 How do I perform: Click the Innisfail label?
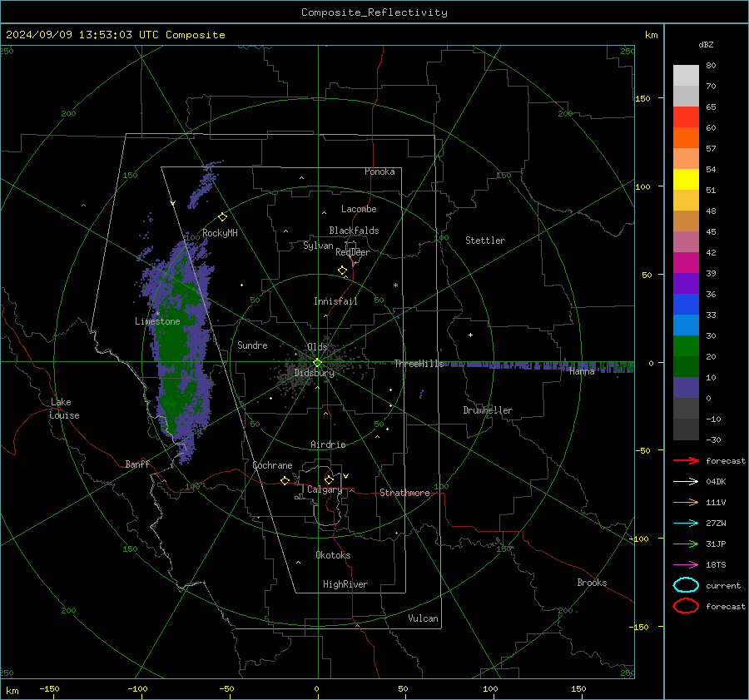point(335,301)
